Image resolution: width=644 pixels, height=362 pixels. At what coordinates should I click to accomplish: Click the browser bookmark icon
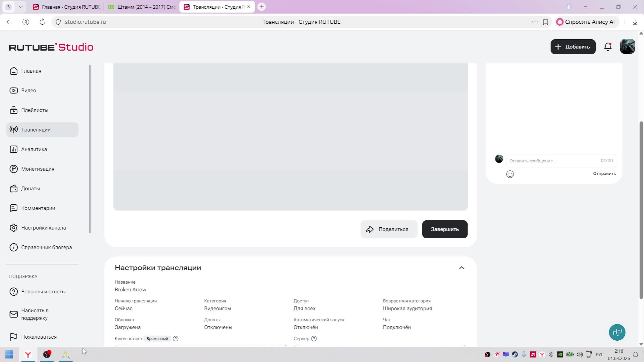[545, 22]
